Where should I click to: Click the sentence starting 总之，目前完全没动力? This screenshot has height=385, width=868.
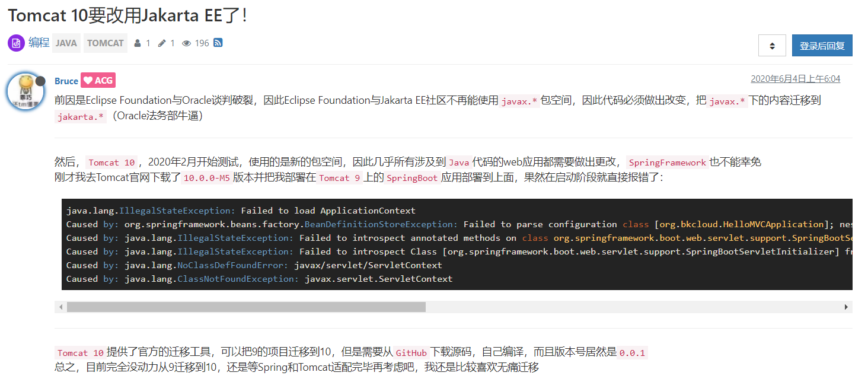click(x=296, y=368)
